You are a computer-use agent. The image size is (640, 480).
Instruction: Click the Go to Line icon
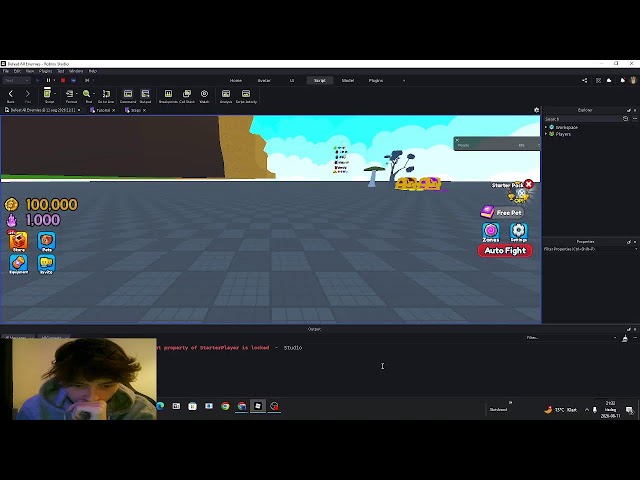106,94
